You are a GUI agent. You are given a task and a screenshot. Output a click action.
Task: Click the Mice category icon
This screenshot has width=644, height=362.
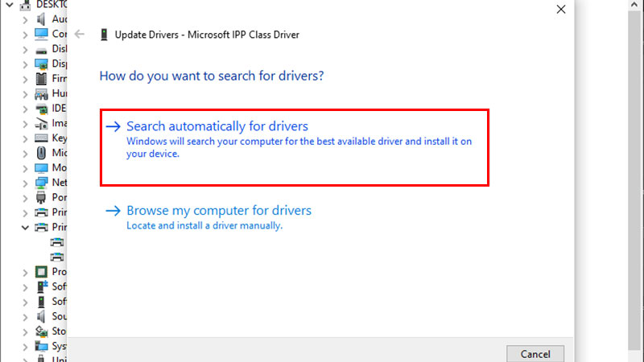pyautogui.click(x=41, y=153)
